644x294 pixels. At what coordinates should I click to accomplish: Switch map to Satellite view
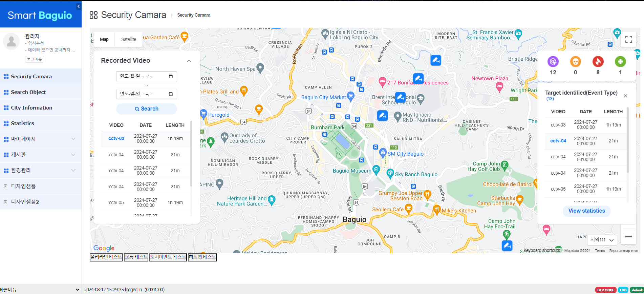point(129,39)
